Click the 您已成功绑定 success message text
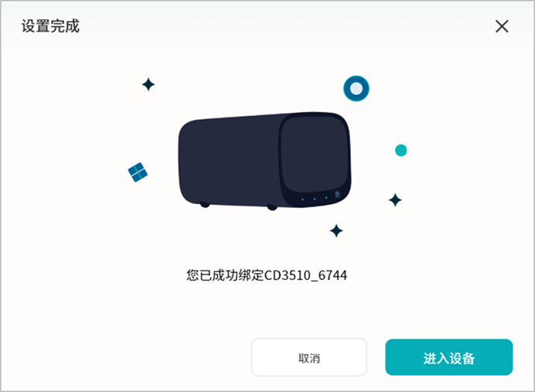Image resolution: width=535 pixels, height=392 pixels. click(x=225, y=275)
